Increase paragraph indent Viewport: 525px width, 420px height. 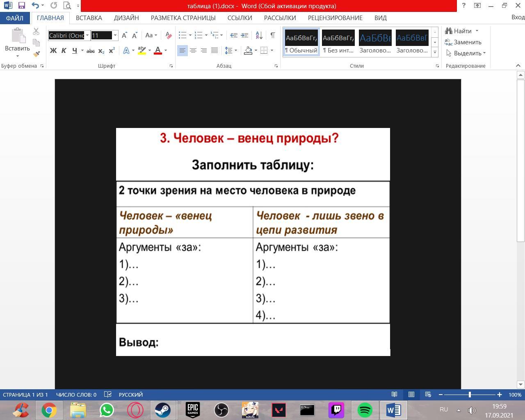coord(244,35)
